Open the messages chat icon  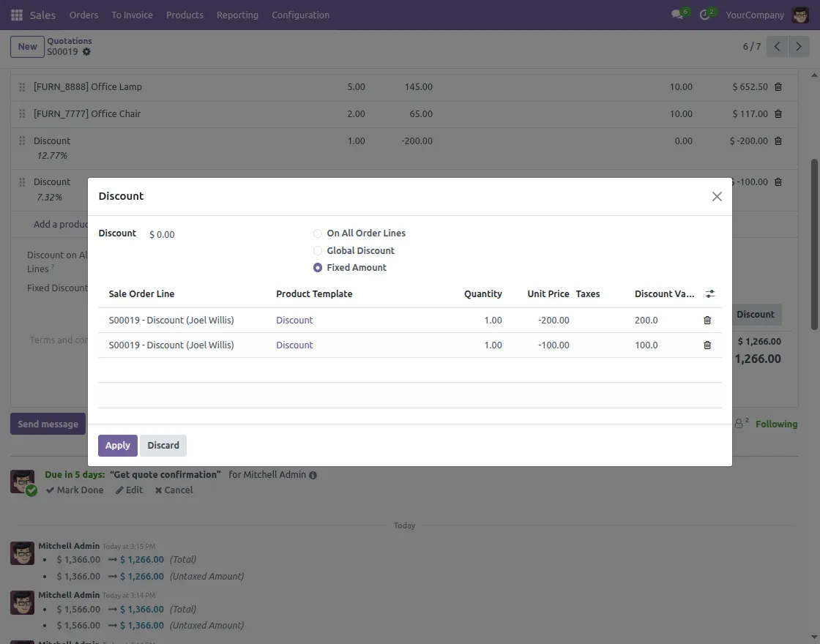pyautogui.click(x=677, y=15)
